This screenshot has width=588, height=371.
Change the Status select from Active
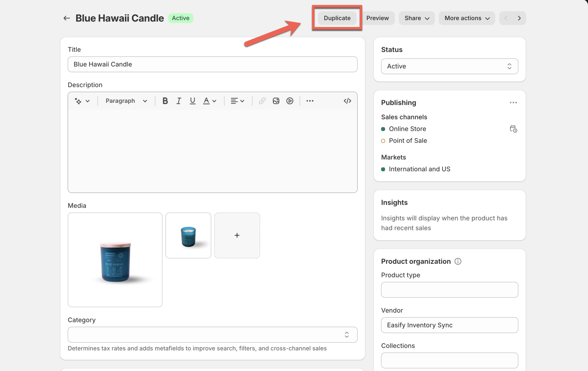(x=450, y=66)
